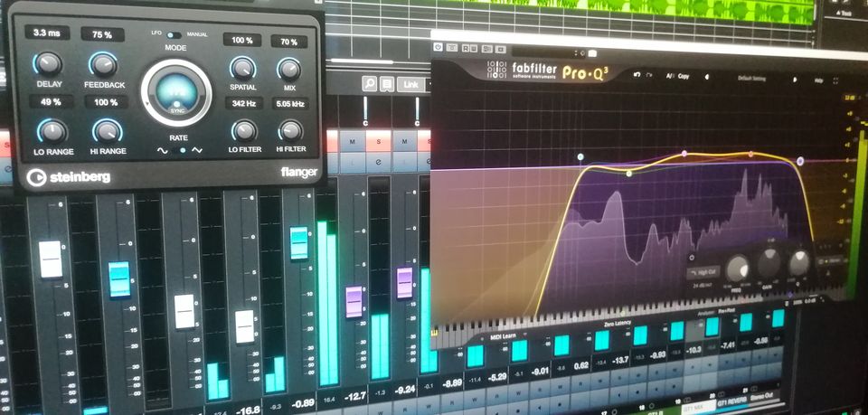The image size is (868, 415).
Task: Toggle selected EQ band power button
Action: (x=692, y=257)
